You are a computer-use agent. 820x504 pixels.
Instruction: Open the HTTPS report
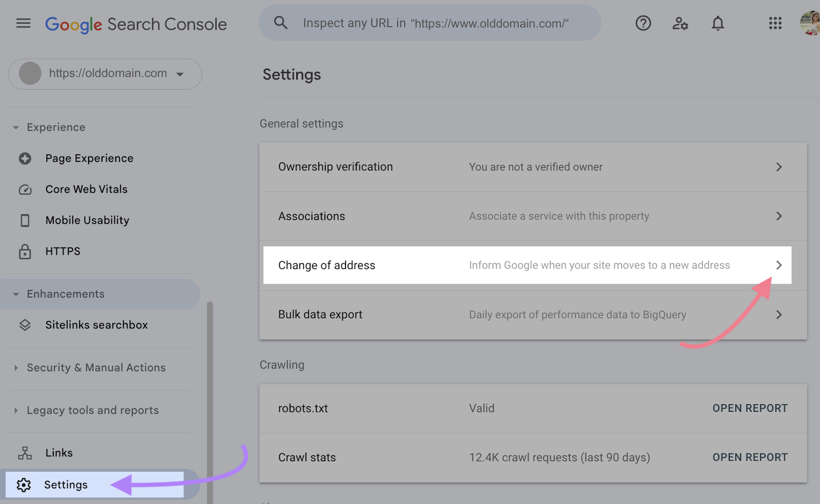coord(63,251)
